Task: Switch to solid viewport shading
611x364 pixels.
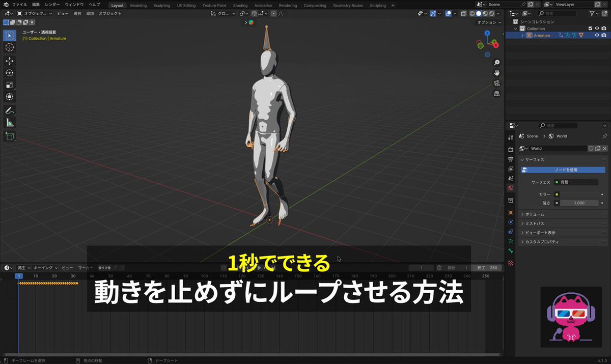Action: (x=478, y=14)
